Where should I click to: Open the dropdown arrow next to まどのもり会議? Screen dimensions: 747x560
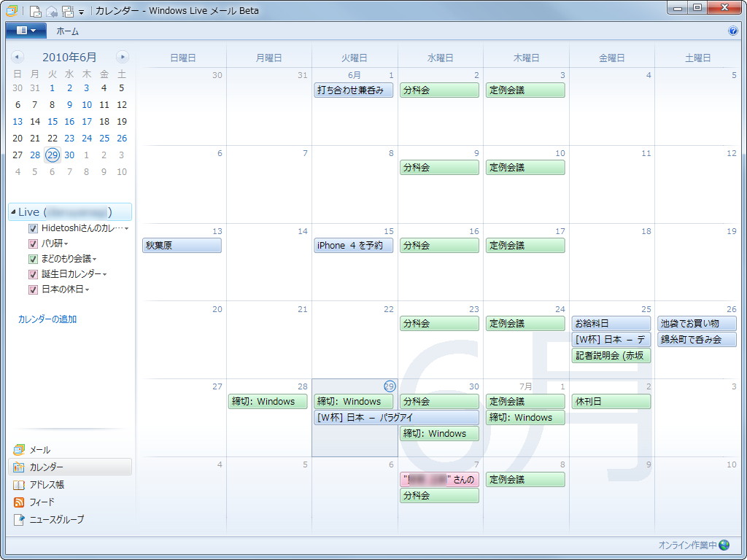94,260
